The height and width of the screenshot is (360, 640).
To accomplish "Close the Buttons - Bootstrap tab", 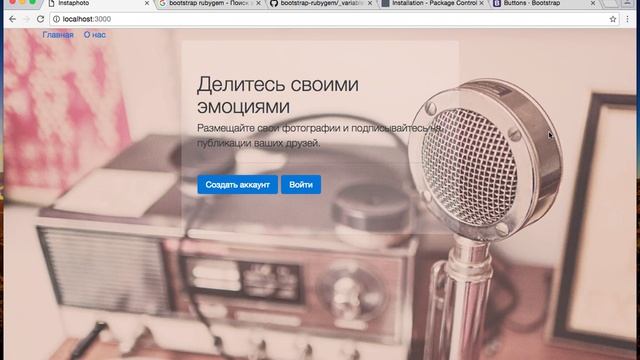I will tap(593, 3).
